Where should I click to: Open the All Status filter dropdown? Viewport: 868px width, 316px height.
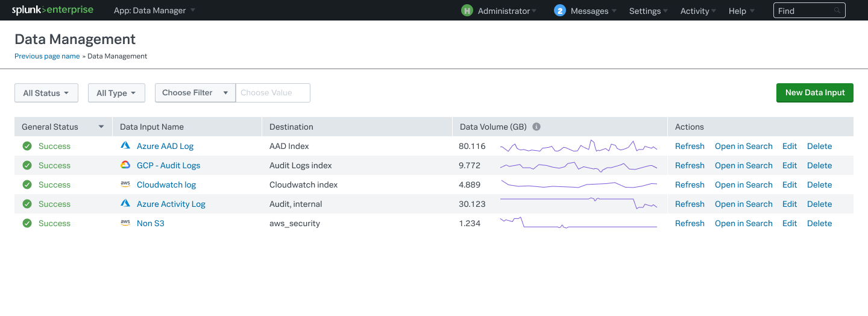(x=46, y=93)
